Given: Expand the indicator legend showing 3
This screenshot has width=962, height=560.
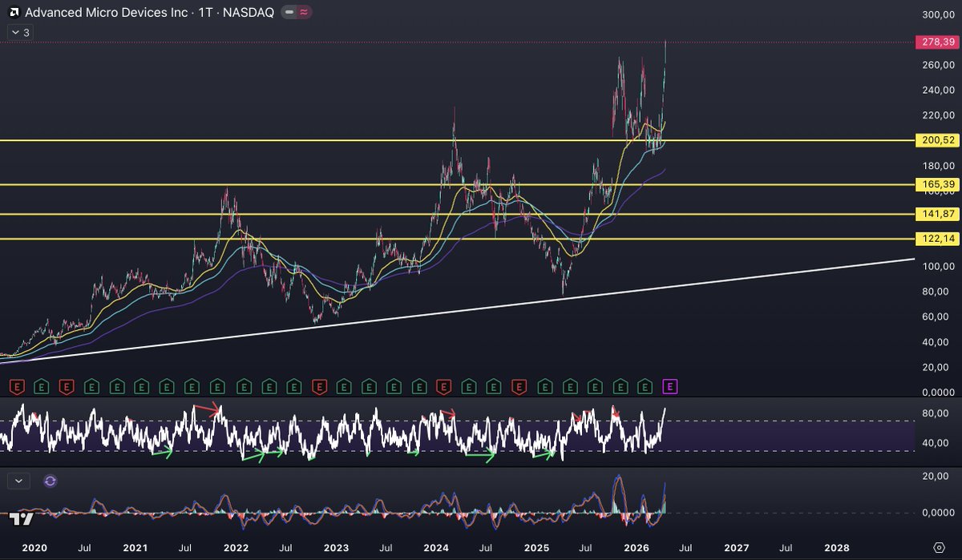Looking at the screenshot, I should click(20, 32).
